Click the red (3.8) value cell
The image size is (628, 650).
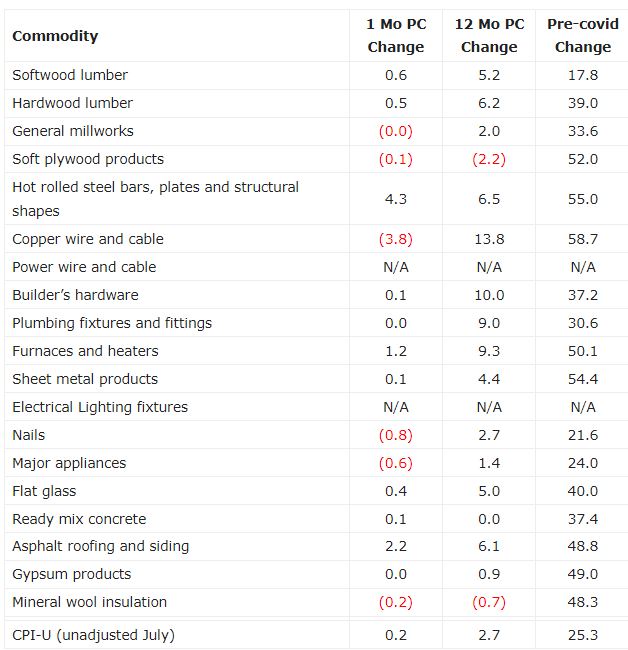[x=396, y=239]
